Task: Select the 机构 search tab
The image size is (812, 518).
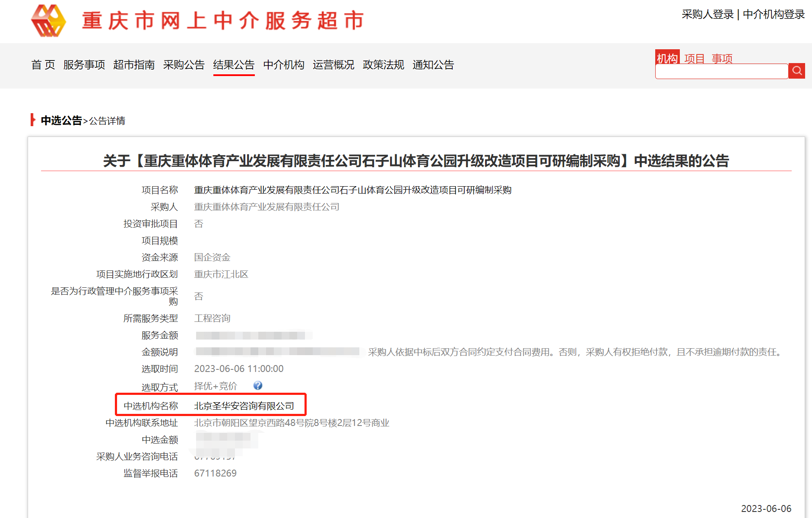Action: tap(667, 57)
